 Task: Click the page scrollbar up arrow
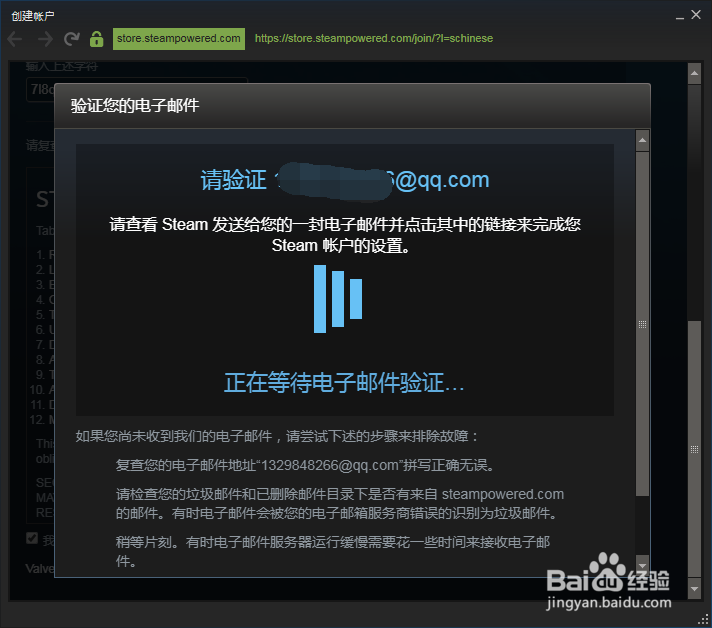click(x=694, y=73)
